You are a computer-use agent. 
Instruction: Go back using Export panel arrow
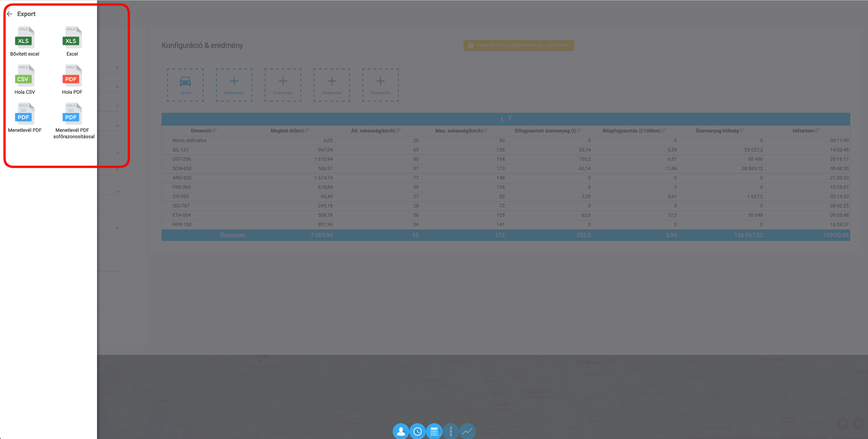coord(9,14)
